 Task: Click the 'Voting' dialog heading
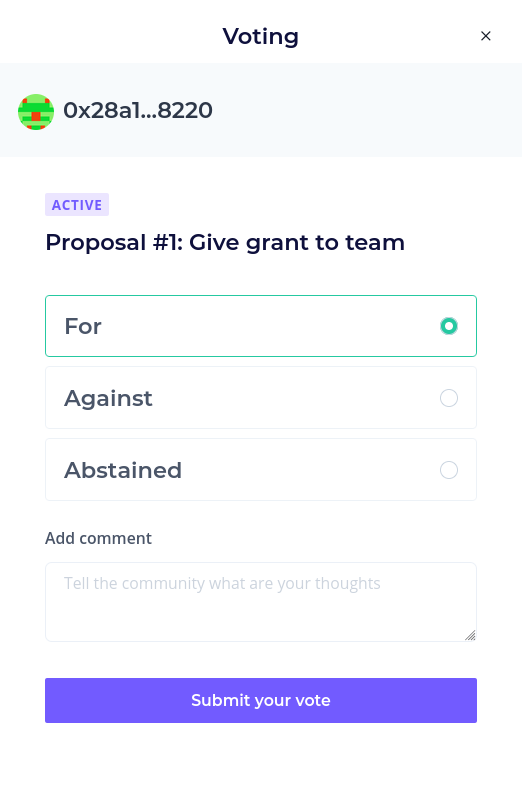point(261,37)
